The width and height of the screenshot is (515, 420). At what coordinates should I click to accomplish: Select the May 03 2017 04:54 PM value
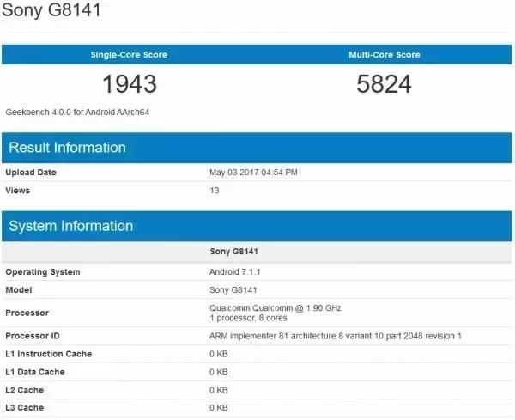253,172
